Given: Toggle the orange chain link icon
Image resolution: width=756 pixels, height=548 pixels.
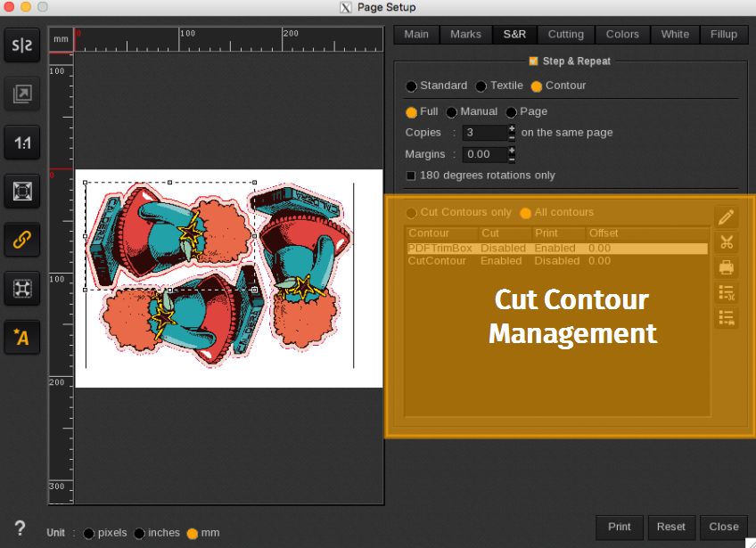Looking at the screenshot, I should pos(21,239).
